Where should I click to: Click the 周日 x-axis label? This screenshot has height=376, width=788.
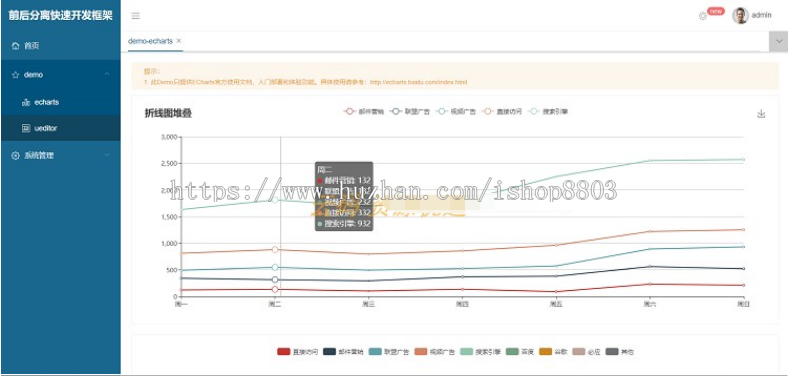coord(743,304)
